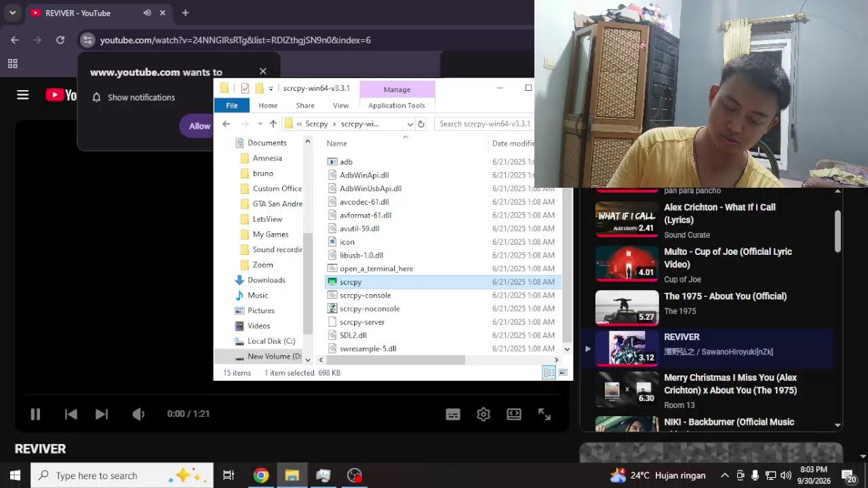The width and height of the screenshot is (868, 488).
Task: View site information icon beside the URL
Action: tap(87, 40)
